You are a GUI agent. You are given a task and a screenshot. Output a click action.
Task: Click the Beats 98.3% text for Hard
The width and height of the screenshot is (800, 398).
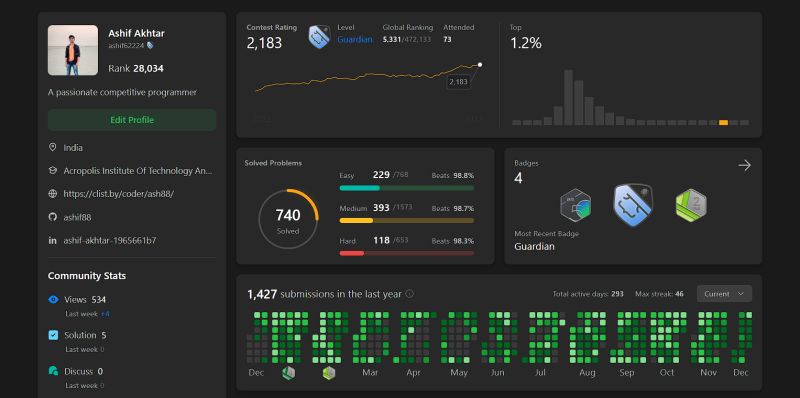coord(453,241)
